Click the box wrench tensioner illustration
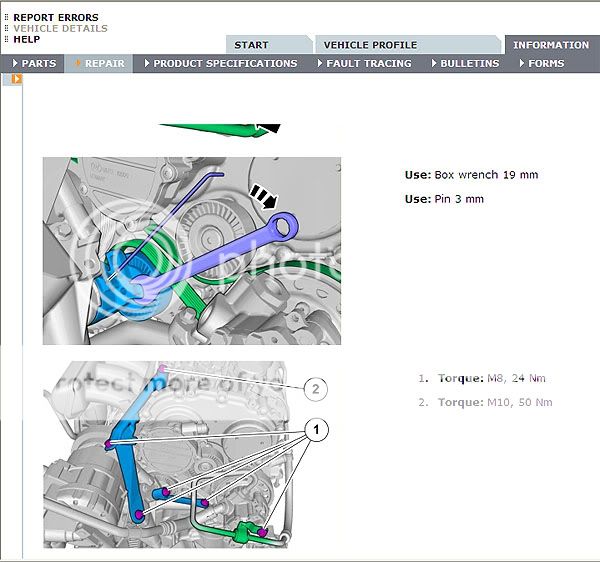Screen dimensions: 600x562 tap(191, 250)
